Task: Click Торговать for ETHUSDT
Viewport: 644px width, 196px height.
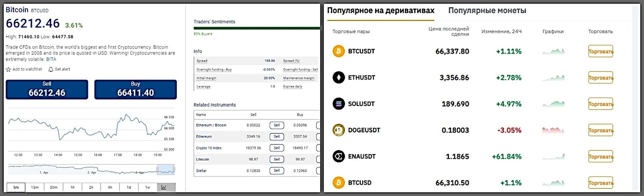Action: pyautogui.click(x=601, y=78)
